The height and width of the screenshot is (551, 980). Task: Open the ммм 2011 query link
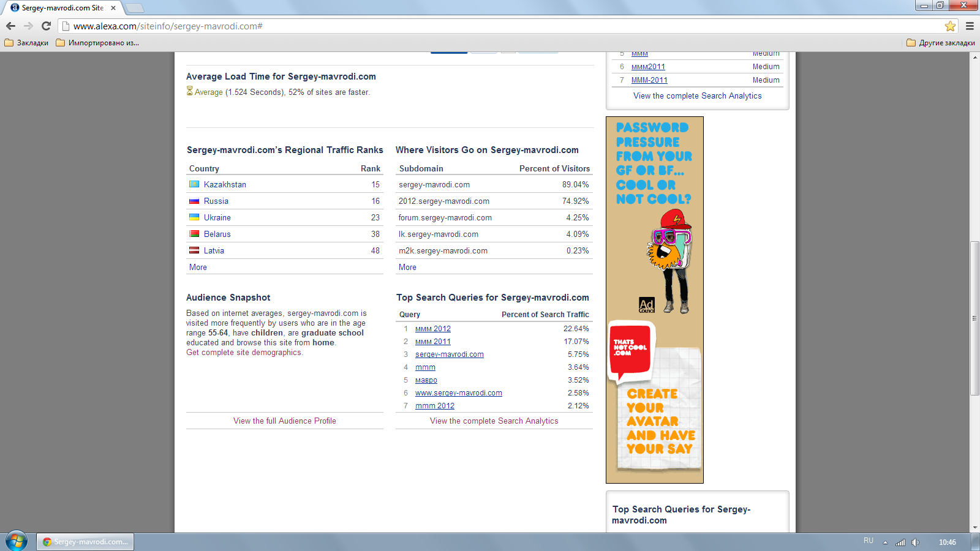(433, 342)
